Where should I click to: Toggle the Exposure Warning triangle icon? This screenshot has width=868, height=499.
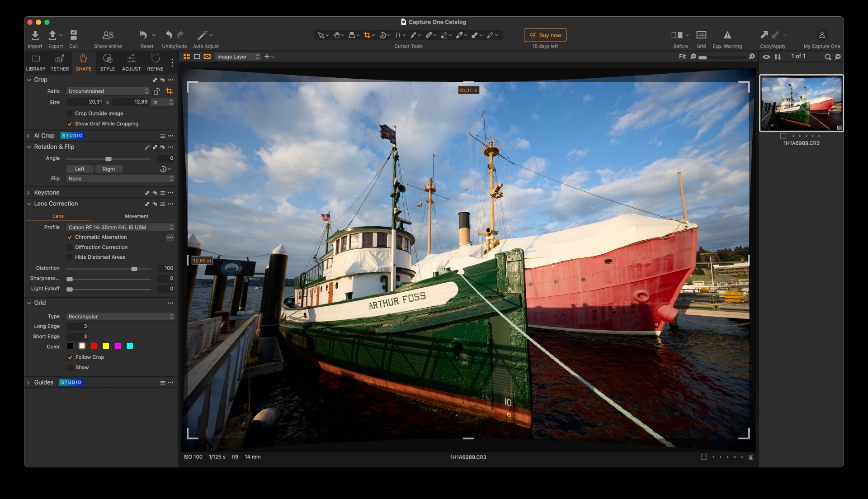727,35
